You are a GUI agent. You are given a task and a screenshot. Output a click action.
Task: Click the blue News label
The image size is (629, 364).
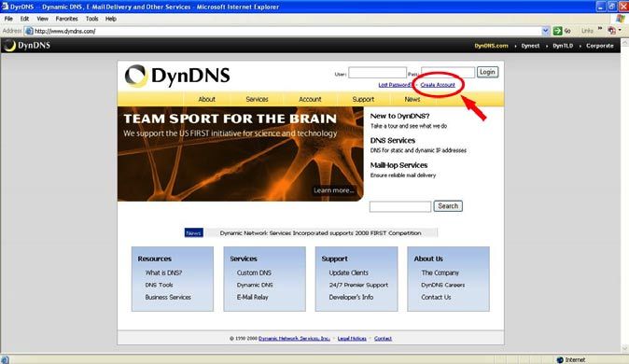tap(194, 232)
